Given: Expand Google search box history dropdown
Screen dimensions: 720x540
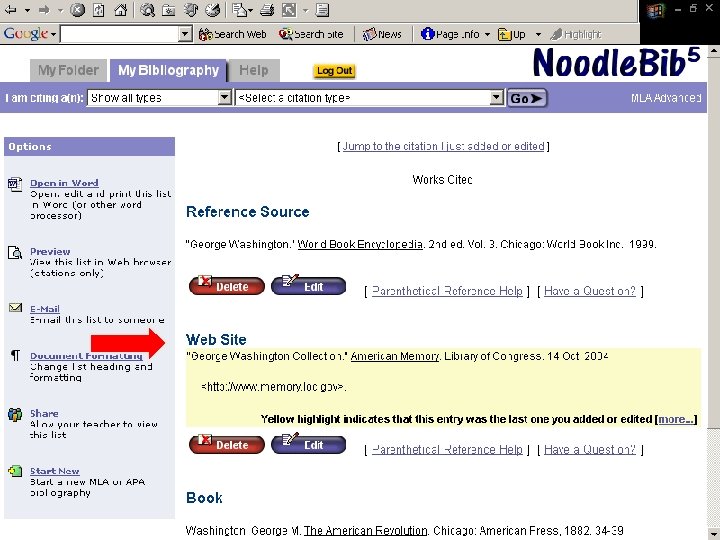Looking at the screenshot, I should pos(185,34).
